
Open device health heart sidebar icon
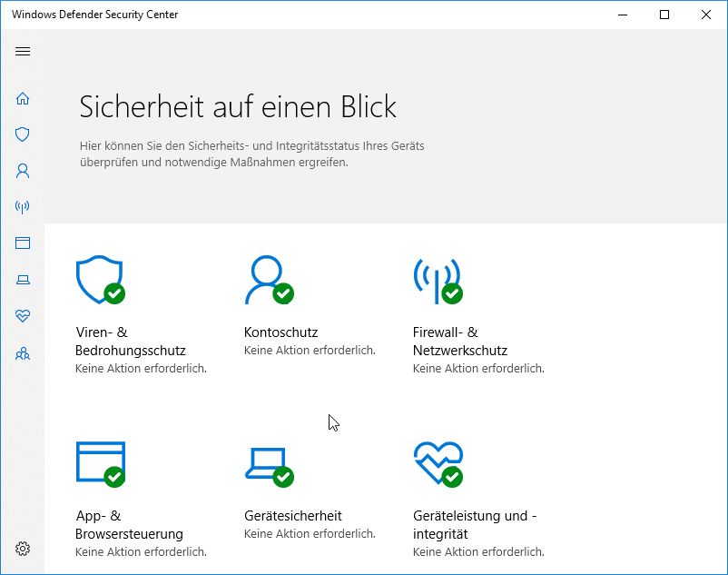[23, 316]
